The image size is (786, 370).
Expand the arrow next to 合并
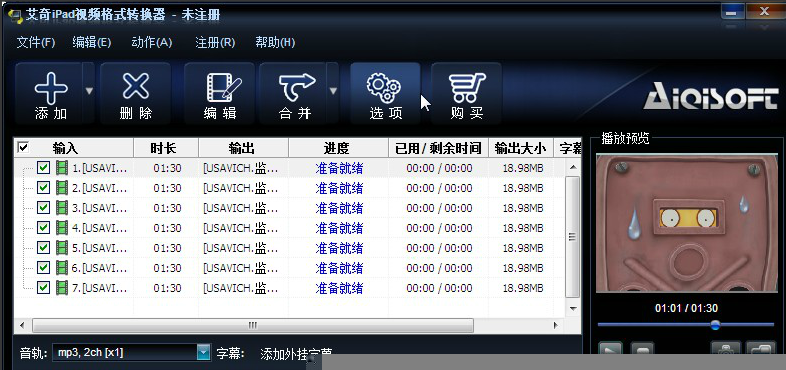tap(333, 92)
